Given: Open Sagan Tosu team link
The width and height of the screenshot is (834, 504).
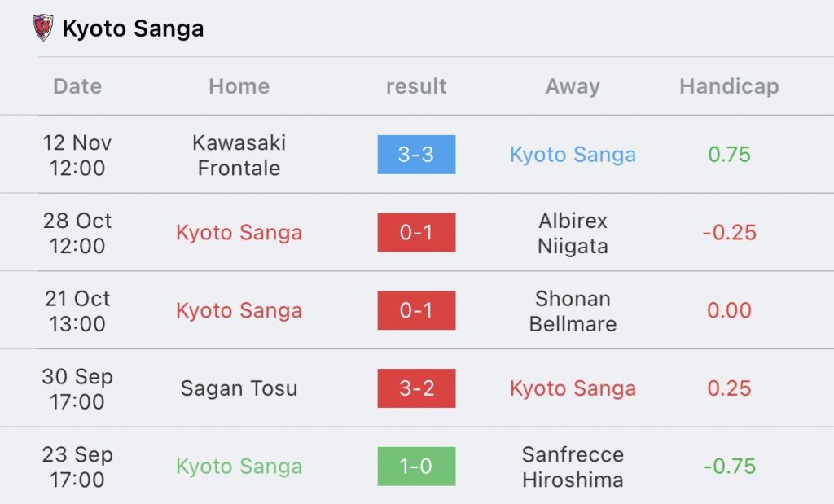Looking at the screenshot, I should pyautogui.click(x=239, y=388).
